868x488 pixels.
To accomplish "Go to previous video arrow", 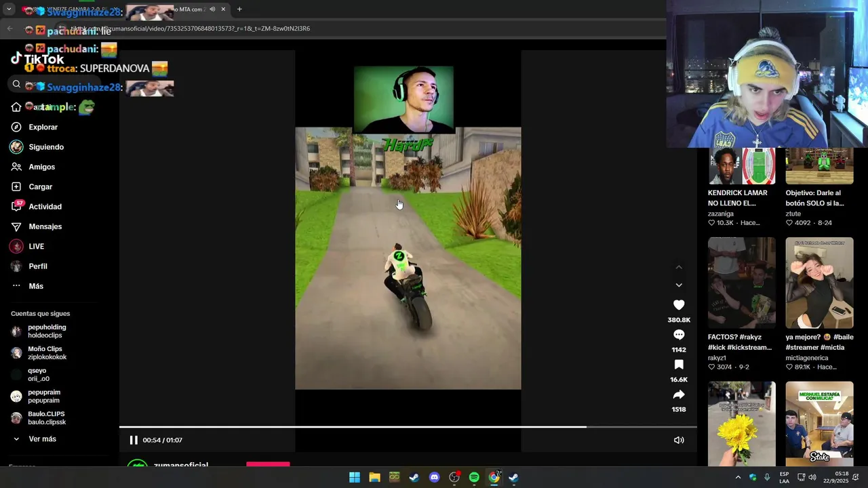I will click(679, 267).
